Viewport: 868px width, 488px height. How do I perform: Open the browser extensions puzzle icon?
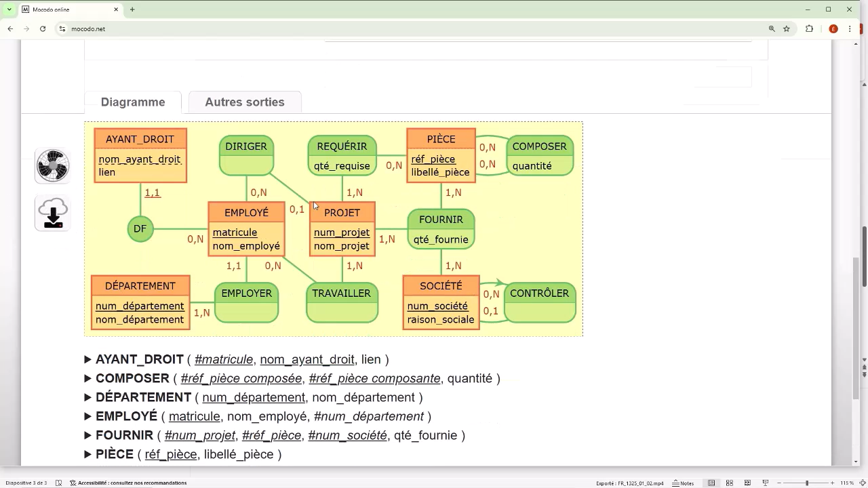[809, 29]
